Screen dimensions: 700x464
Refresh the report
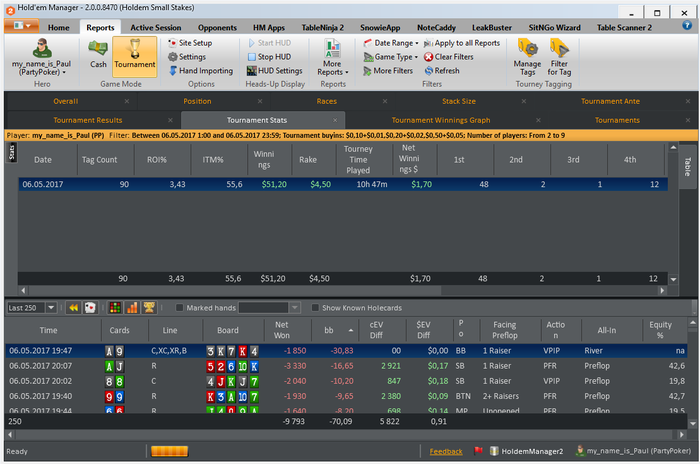click(442, 71)
